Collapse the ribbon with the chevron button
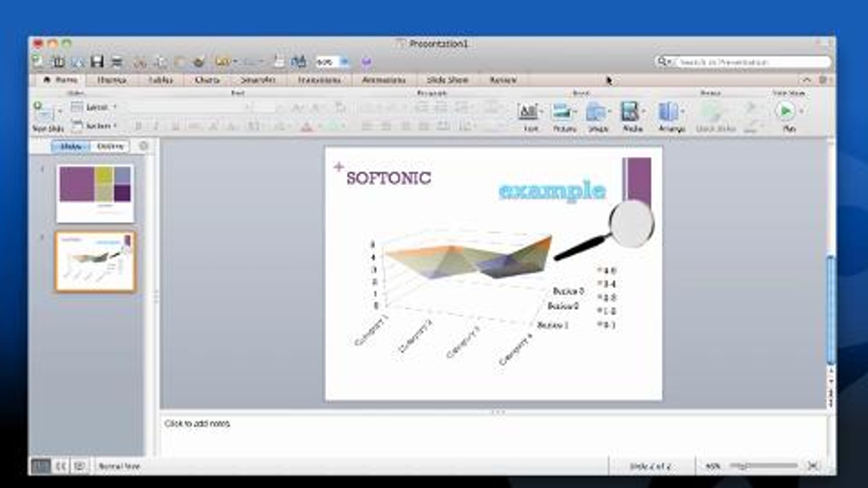Image resolution: width=868 pixels, height=488 pixels. point(807,80)
